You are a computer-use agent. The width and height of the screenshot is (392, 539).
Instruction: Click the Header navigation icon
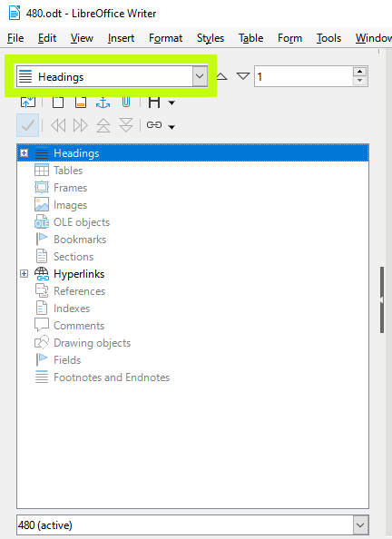(x=58, y=103)
